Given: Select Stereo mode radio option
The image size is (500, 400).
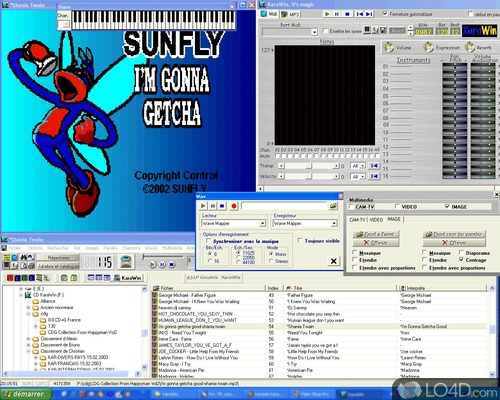Looking at the screenshot, I should (271, 261).
